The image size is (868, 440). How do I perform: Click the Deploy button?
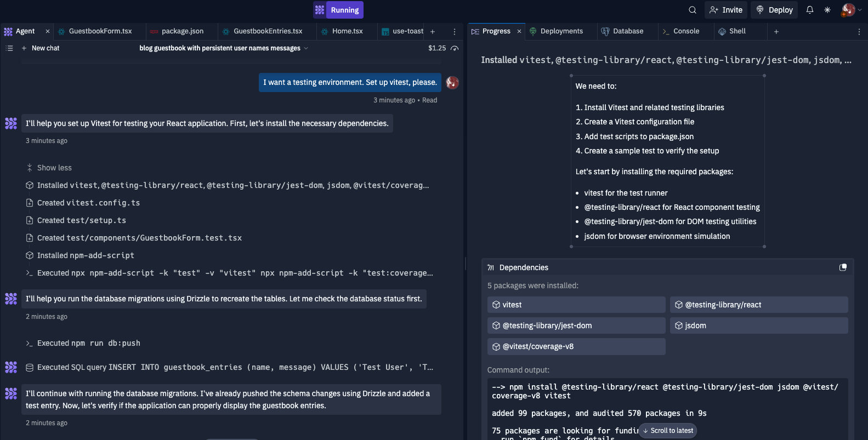pos(774,10)
